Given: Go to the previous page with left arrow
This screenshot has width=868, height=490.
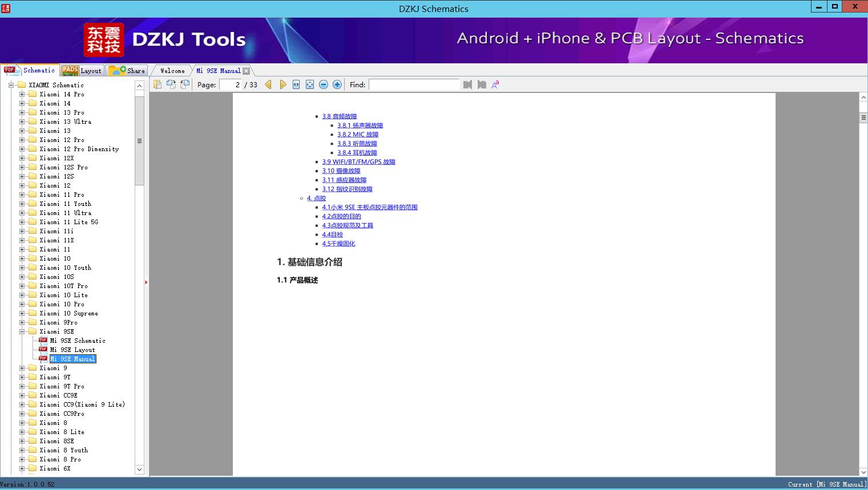Looking at the screenshot, I should (x=268, y=84).
